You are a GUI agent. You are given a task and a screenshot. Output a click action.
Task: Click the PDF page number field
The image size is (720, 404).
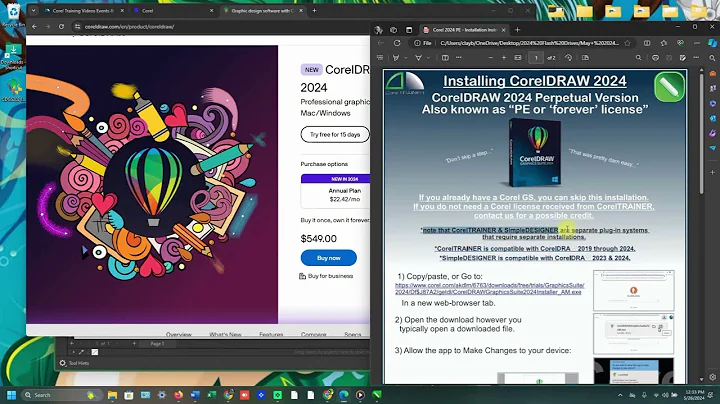tap(536, 58)
